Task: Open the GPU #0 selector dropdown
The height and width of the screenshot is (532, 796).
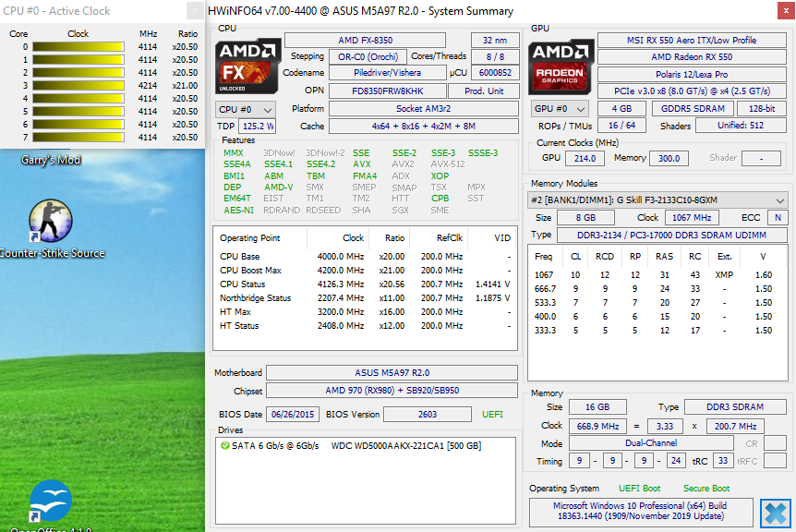Action: (x=560, y=109)
